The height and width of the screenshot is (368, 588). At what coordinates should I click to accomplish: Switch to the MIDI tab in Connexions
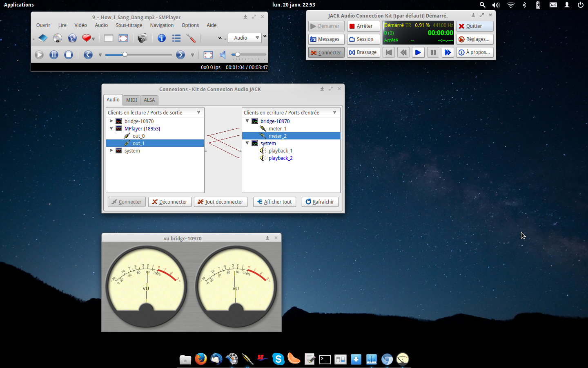[x=131, y=100]
